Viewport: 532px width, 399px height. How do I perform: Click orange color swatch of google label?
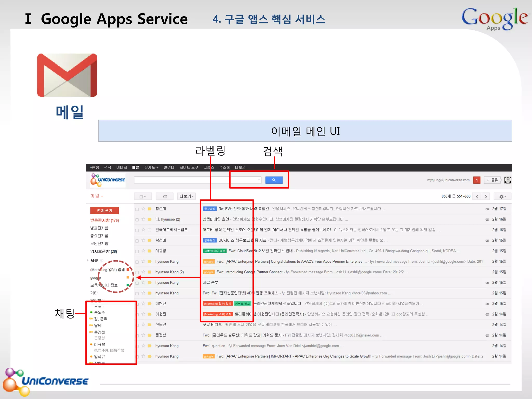[x=128, y=277]
